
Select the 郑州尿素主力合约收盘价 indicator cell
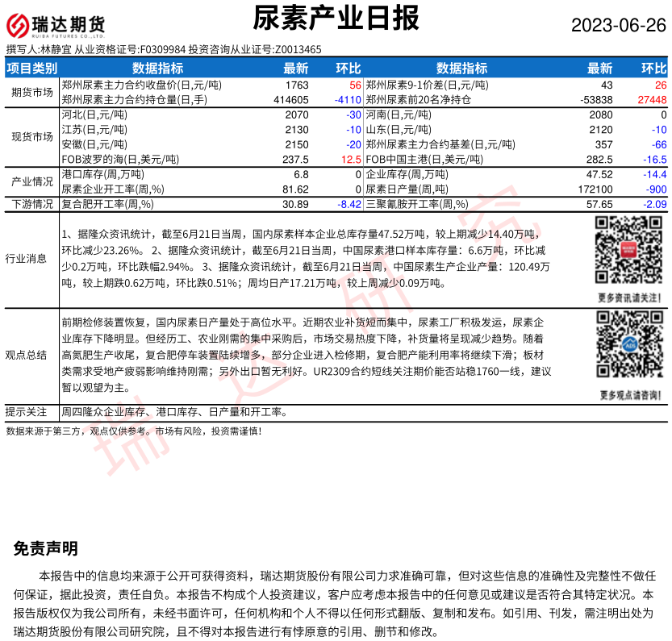click(142, 85)
